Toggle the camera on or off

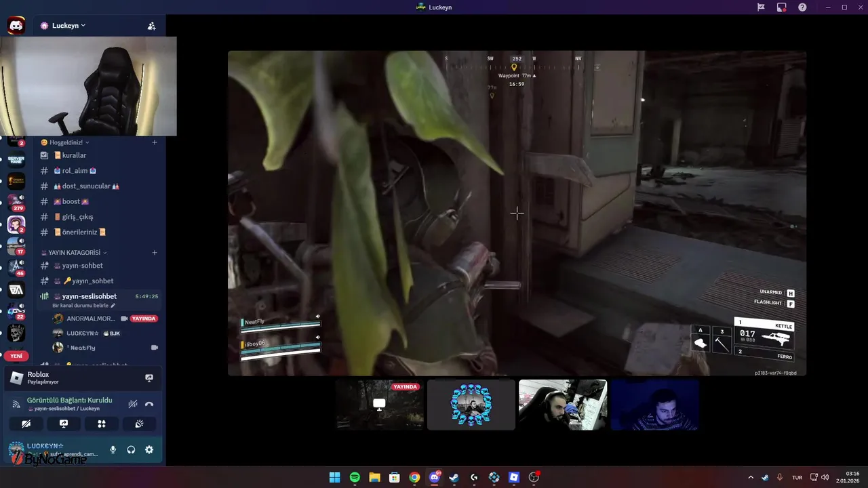[x=26, y=424]
